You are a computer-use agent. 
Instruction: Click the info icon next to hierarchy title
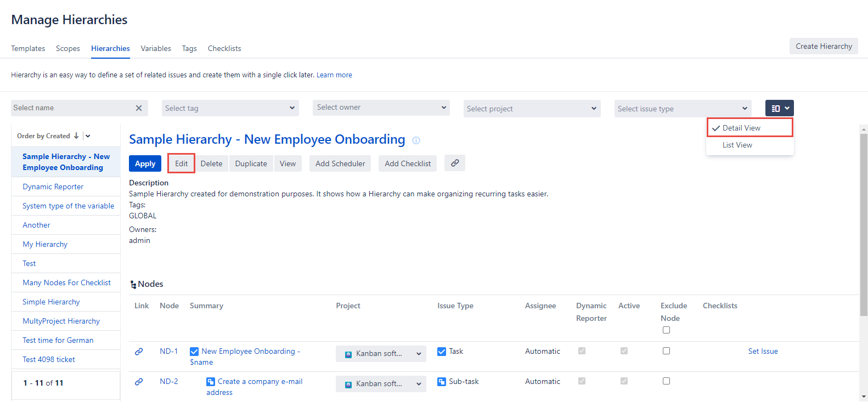pos(416,140)
